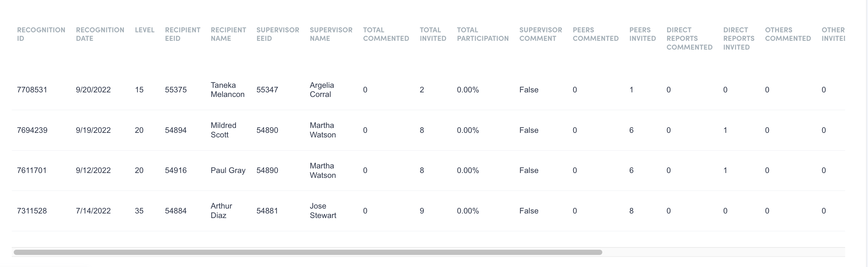Click the date 7/14/2022 cell
The height and width of the screenshot is (267, 868).
[x=93, y=211]
